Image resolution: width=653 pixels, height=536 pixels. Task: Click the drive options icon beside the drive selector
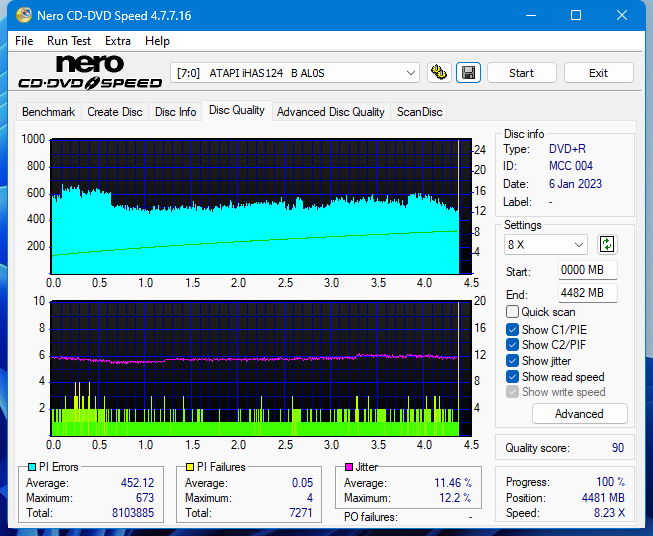[x=439, y=73]
